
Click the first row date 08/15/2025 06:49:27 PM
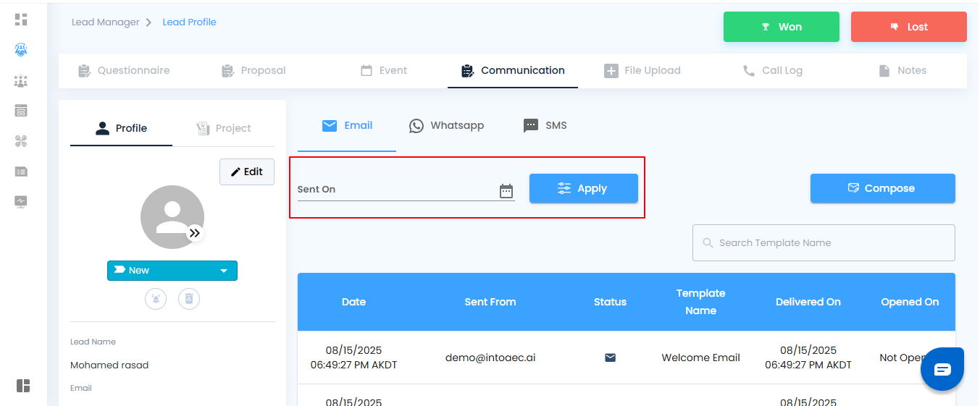pos(353,358)
